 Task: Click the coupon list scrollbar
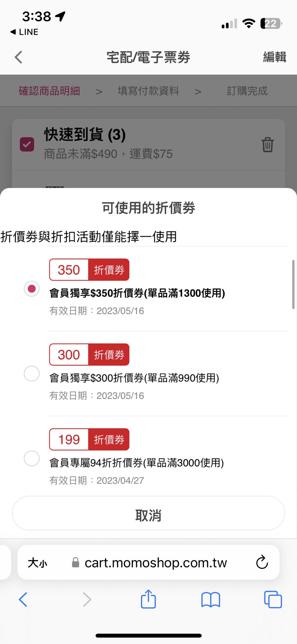tap(293, 284)
